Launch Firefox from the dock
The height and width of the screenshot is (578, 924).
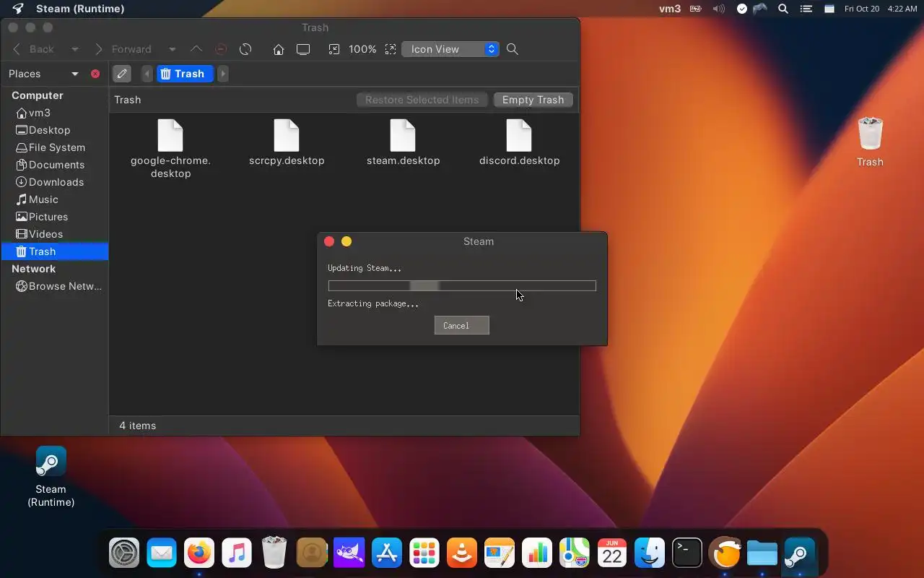199,554
